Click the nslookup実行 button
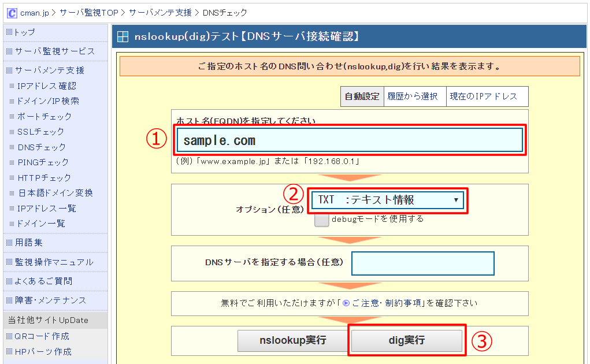This screenshot has width=590, height=364. pyautogui.click(x=293, y=340)
